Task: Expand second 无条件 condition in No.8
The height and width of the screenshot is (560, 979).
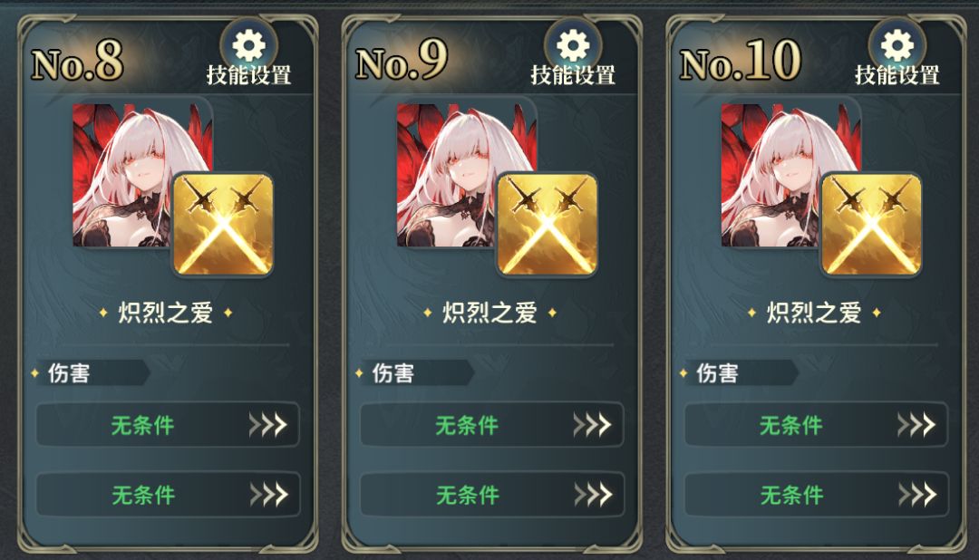Action: click(x=168, y=495)
